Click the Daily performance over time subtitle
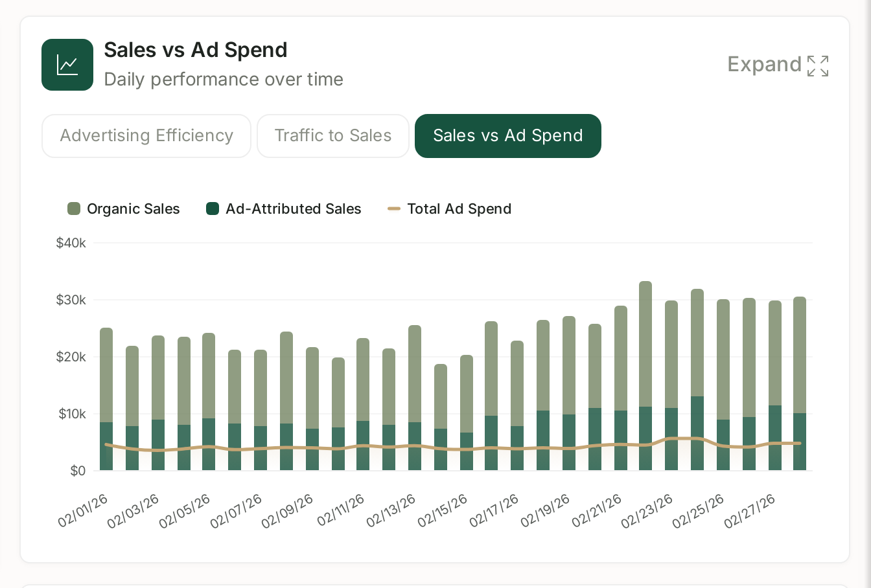This screenshot has height=588, width=871. 224,79
